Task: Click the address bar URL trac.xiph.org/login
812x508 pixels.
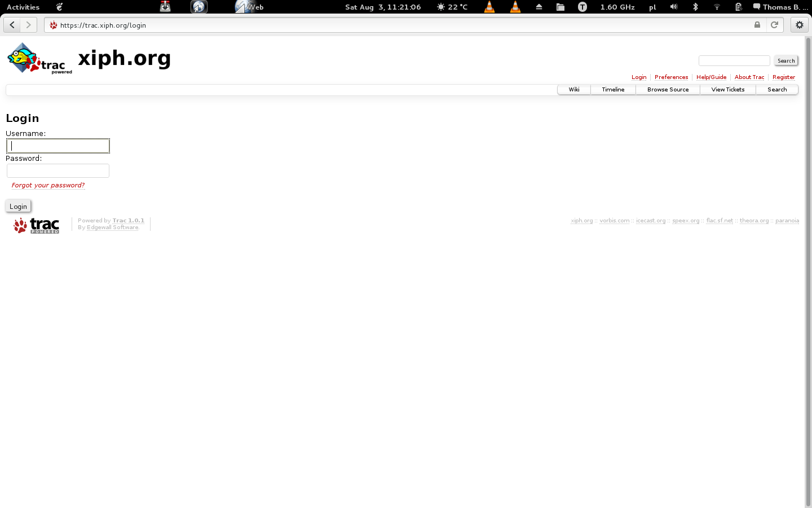Action: tap(103, 25)
